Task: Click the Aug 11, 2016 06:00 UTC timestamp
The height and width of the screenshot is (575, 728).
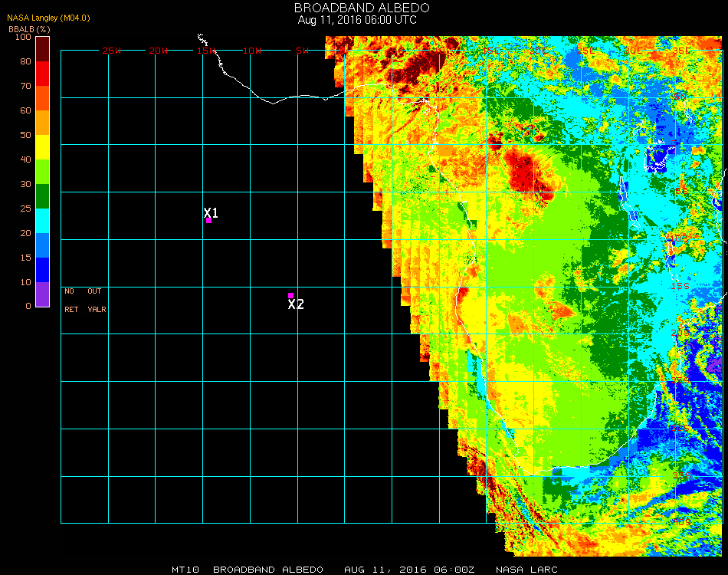Action: pos(357,20)
